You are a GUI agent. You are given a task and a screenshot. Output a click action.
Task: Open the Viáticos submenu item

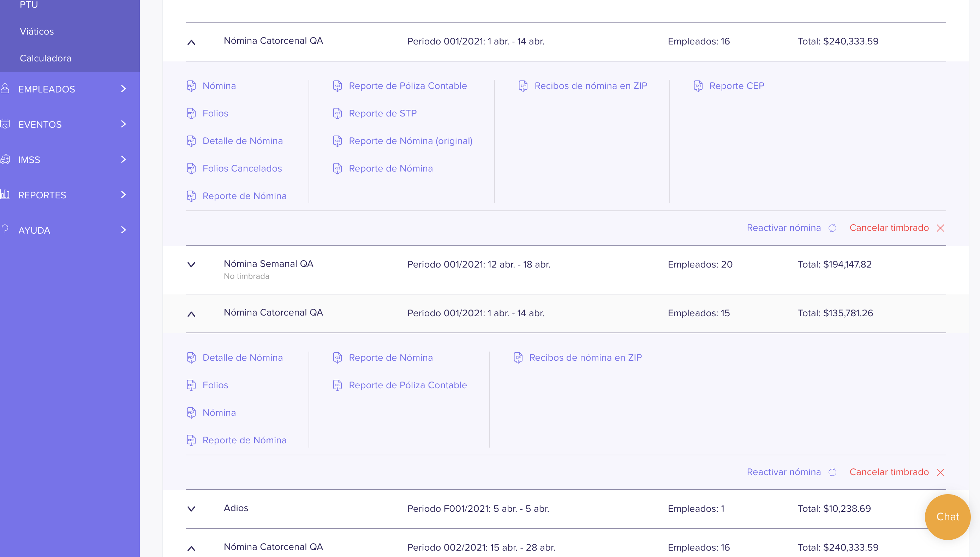point(37,31)
